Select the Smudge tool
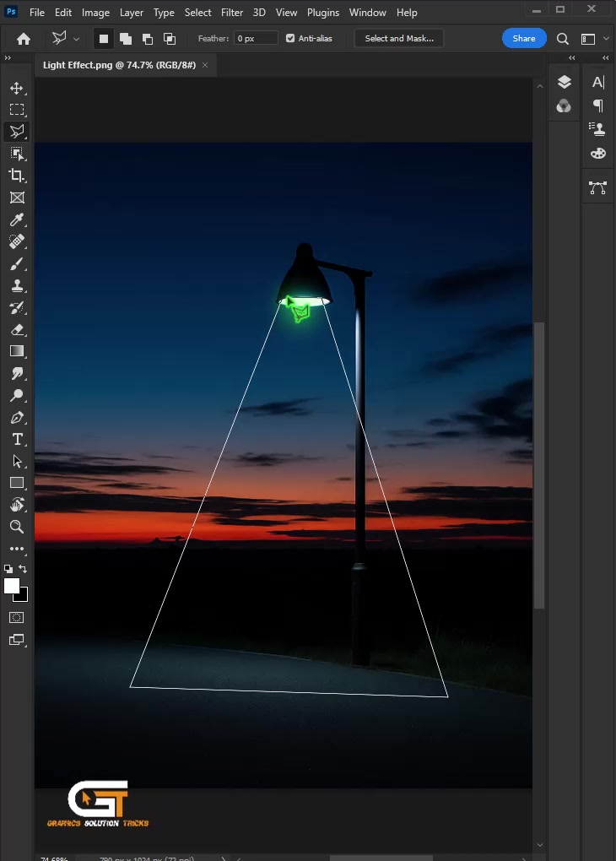 [17, 373]
